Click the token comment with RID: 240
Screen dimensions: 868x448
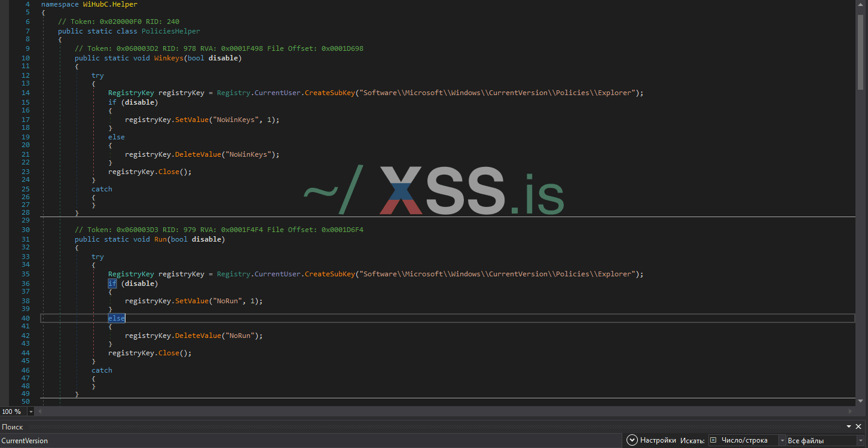pos(118,22)
